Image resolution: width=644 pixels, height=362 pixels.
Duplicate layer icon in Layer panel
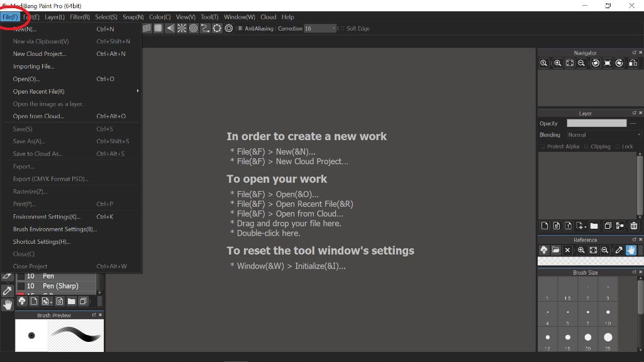[608, 226]
